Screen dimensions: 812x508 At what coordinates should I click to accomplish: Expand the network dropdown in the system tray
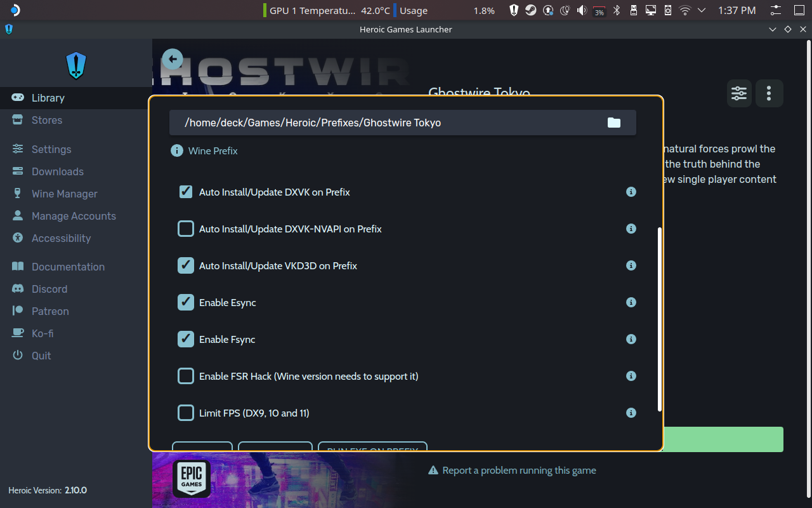click(702, 10)
